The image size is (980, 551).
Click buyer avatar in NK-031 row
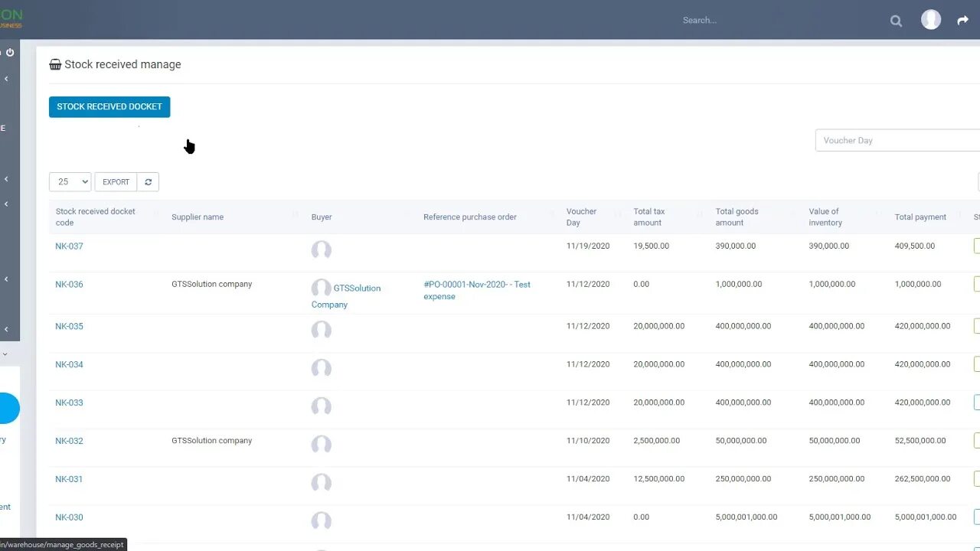tap(322, 484)
